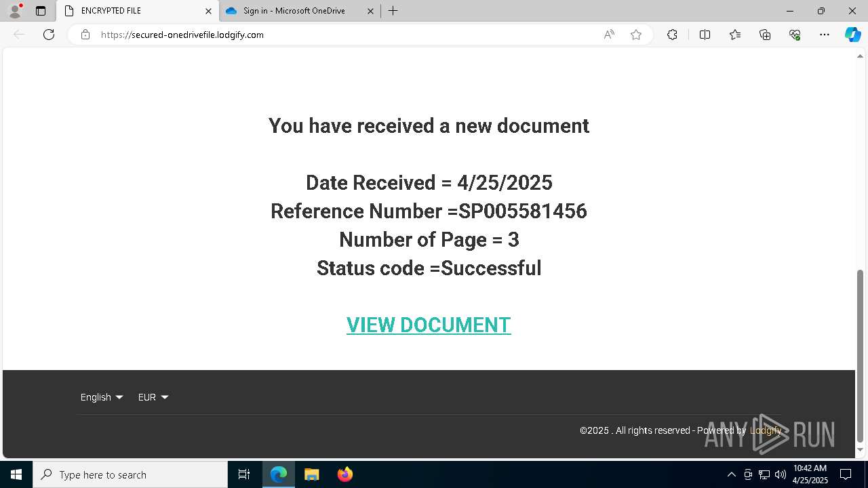Launch Firefox from the taskbar
Viewport: 868px width, 488px height.
[345, 474]
